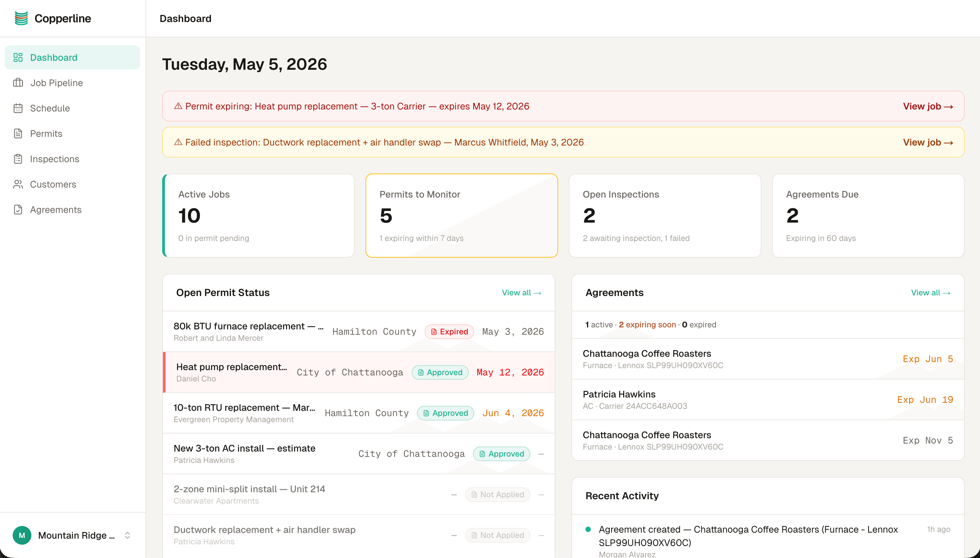Click View all in Open Permit Status
The image size is (980, 558).
coord(521,292)
